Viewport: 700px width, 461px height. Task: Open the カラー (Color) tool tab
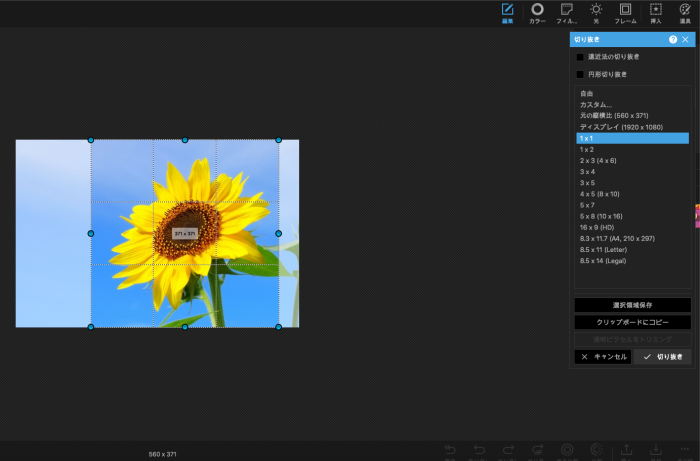[537, 12]
